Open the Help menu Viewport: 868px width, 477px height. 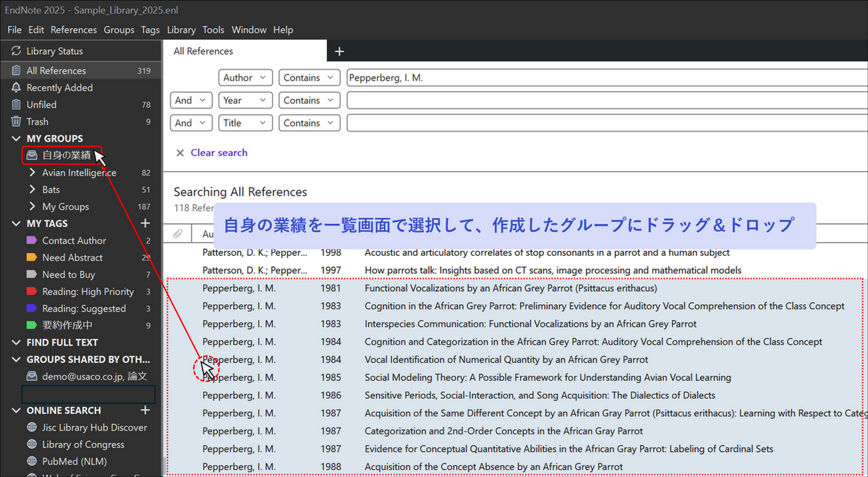284,30
